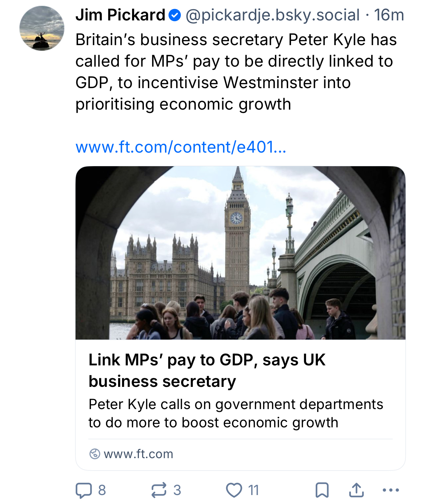The image size is (422, 504).
Task: Click the repost count of 3
Action: (177, 490)
